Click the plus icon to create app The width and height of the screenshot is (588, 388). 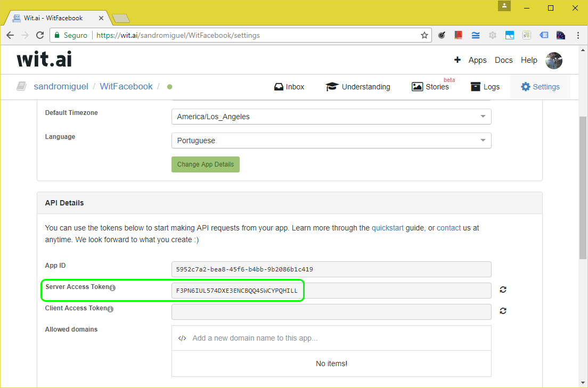457,60
